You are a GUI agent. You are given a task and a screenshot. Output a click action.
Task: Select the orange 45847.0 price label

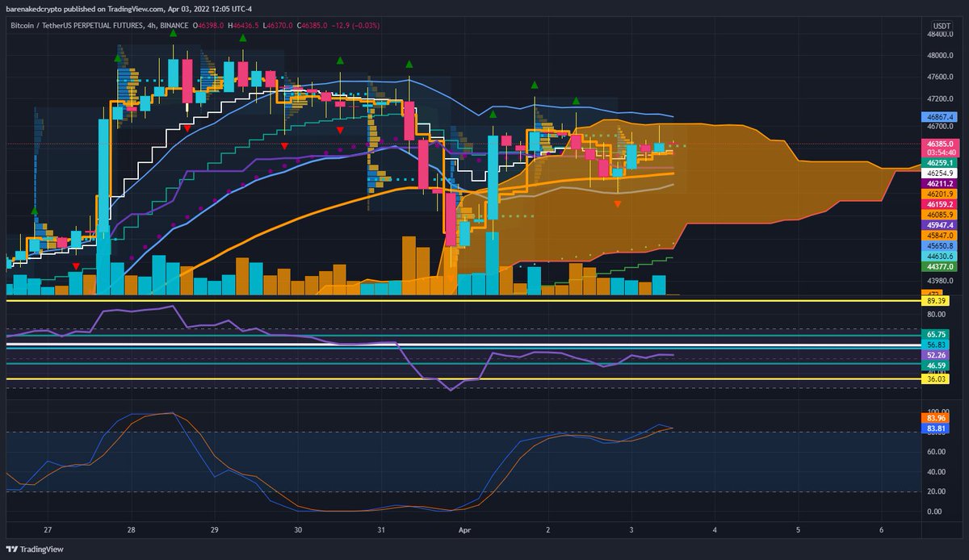tap(938, 235)
